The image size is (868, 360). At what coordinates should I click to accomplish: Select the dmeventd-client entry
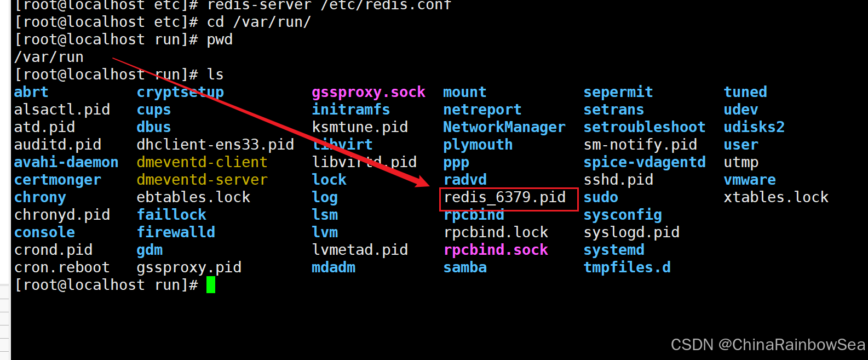[x=202, y=163]
